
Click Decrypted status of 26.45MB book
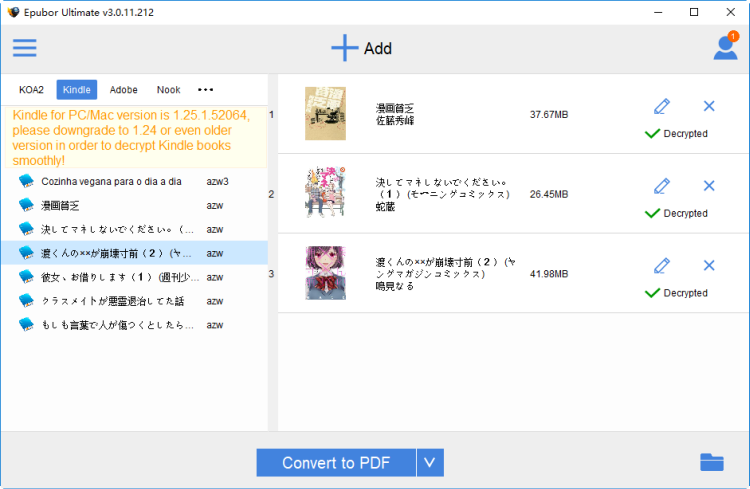[x=676, y=213]
